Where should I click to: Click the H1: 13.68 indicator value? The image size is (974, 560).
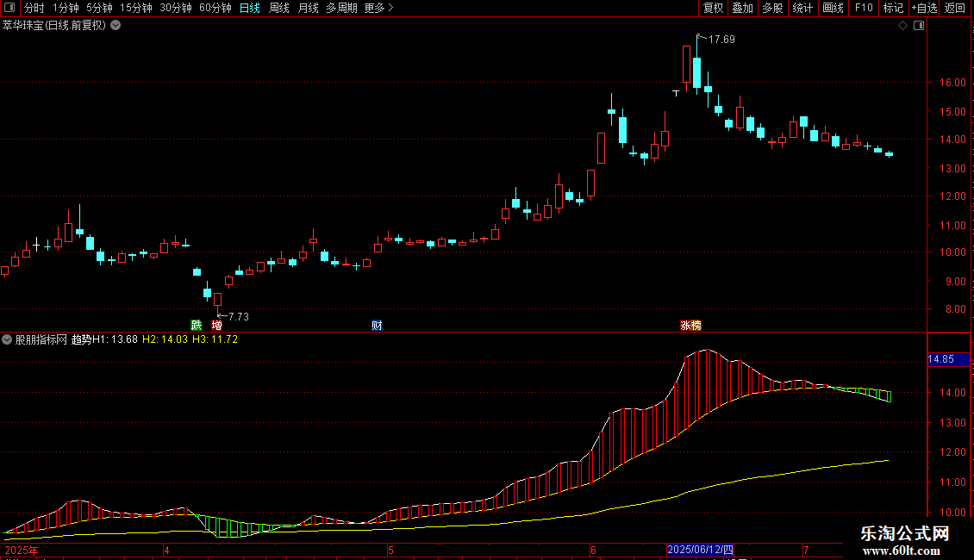(x=115, y=339)
